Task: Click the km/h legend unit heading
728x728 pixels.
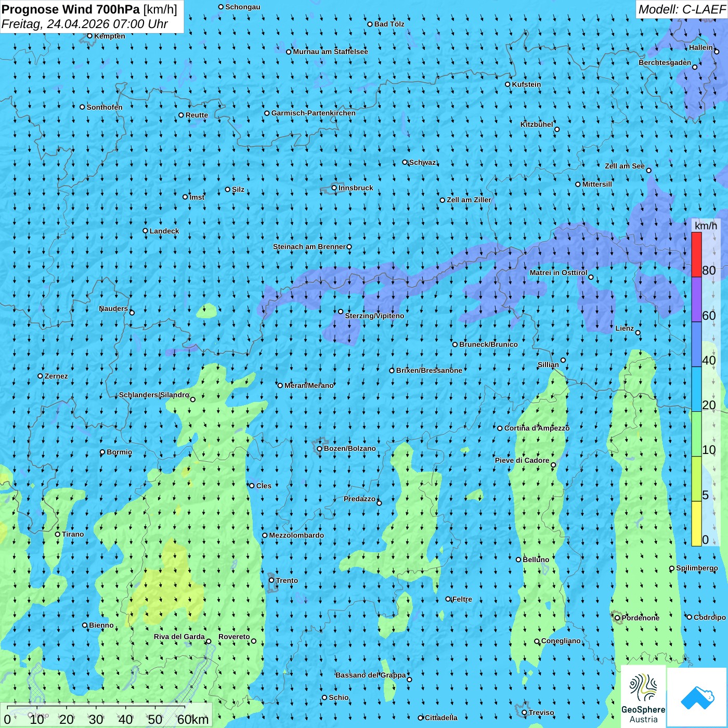Action: click(x=706, y=225)
